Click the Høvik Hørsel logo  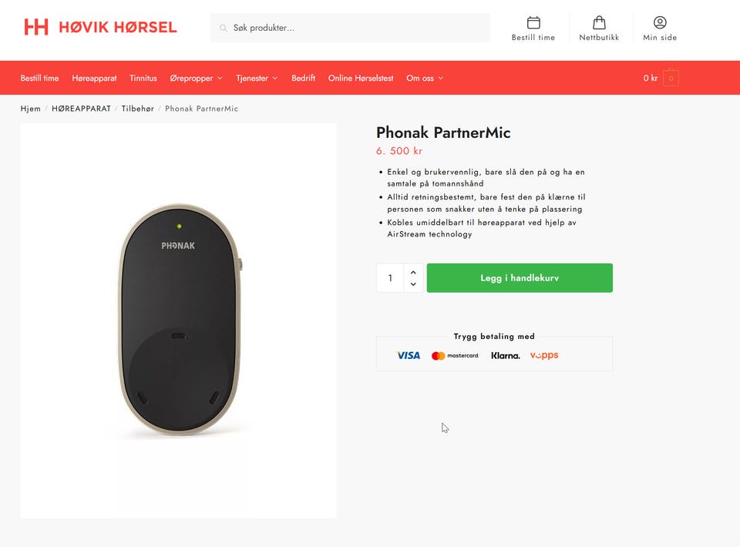100,27
